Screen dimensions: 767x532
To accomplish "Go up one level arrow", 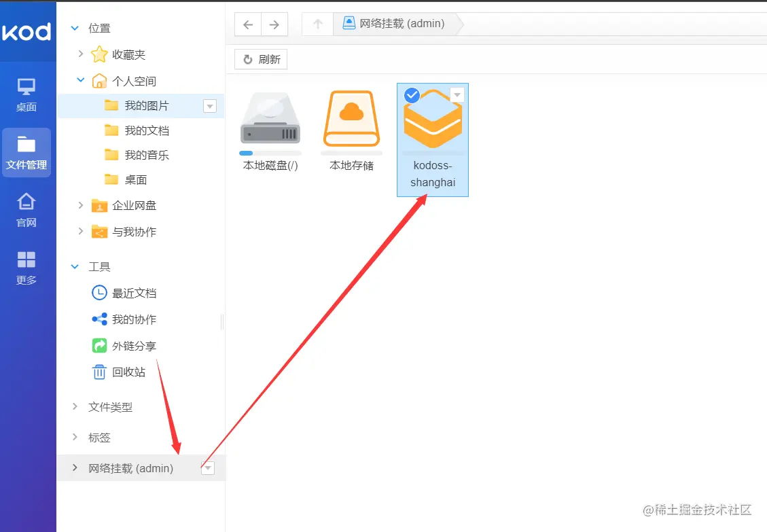I will 318,24.
